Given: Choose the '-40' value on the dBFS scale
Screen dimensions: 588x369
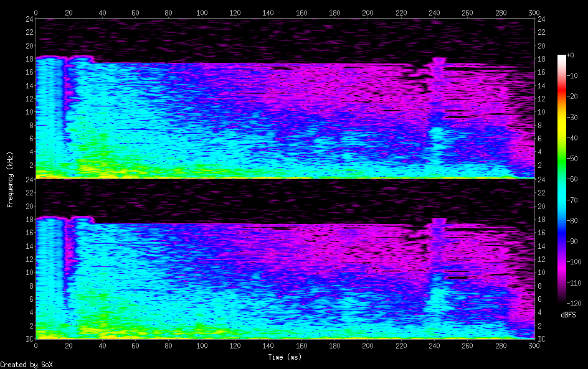Looking at the screenshot, I should (572, 138).
